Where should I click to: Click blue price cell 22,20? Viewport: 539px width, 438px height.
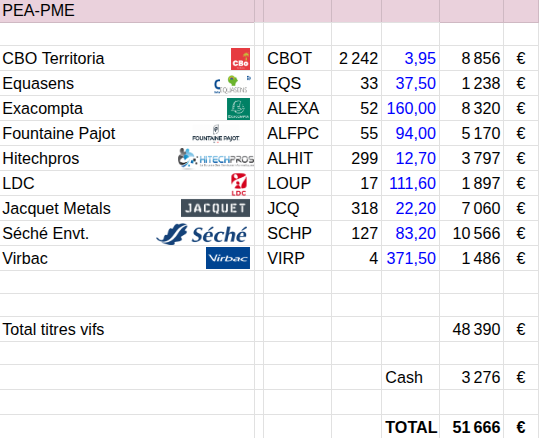tap(410, 208)
